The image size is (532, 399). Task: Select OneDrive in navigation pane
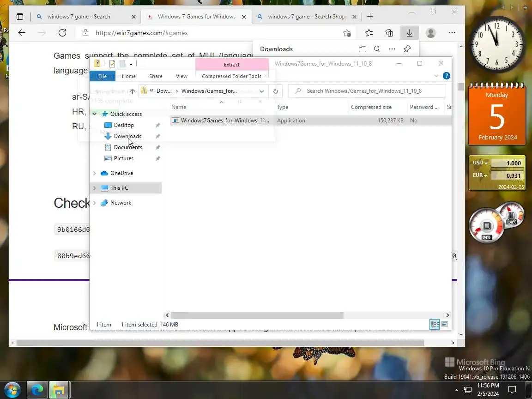121,173
